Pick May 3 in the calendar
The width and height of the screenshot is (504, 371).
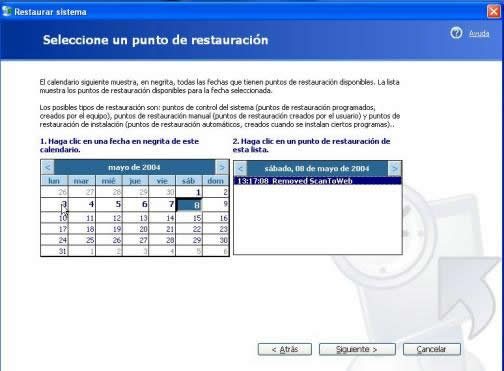pos(54,204)
